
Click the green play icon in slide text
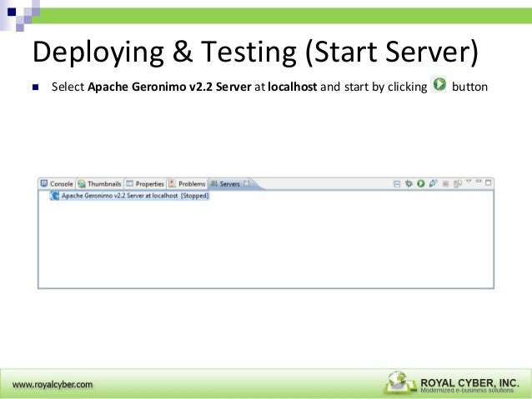click(439, 84)
